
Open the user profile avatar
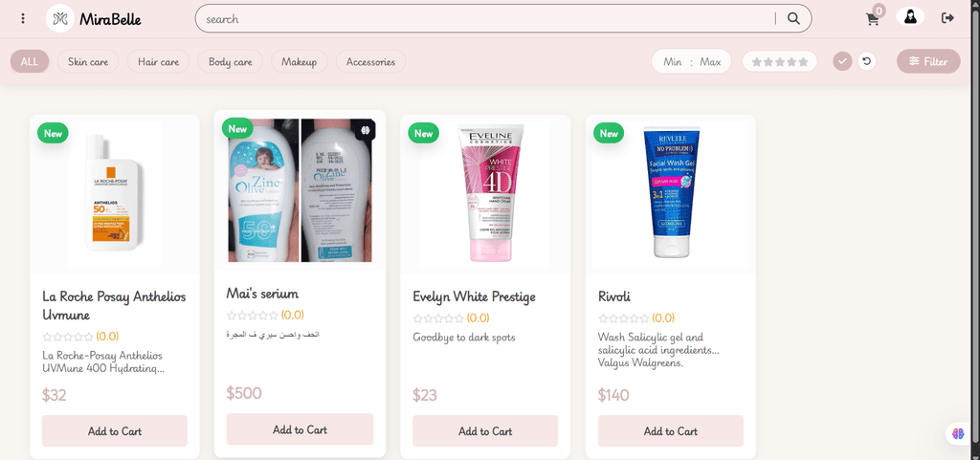click(x=911, y=17)
